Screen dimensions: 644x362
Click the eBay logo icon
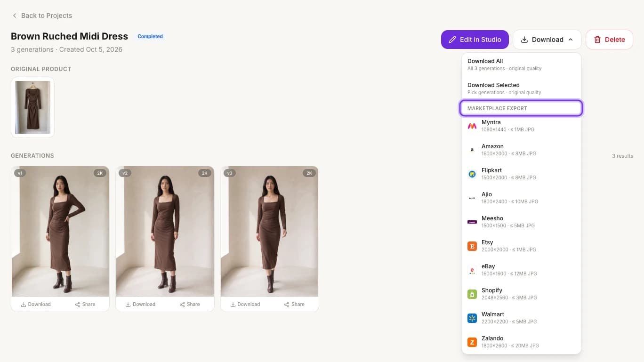click(x=472, y=270)
